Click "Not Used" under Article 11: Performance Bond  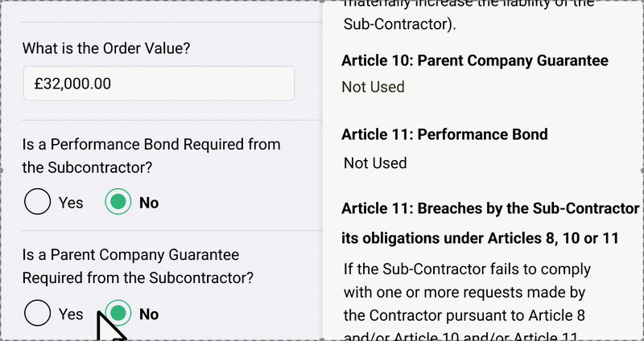(x=375, y=163)
